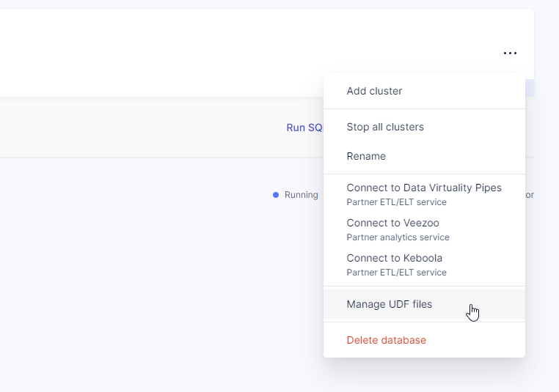Viewport: 559px width, 392px height.
Task: Connect to Data Virtuality Pipes
Action: 424,188
